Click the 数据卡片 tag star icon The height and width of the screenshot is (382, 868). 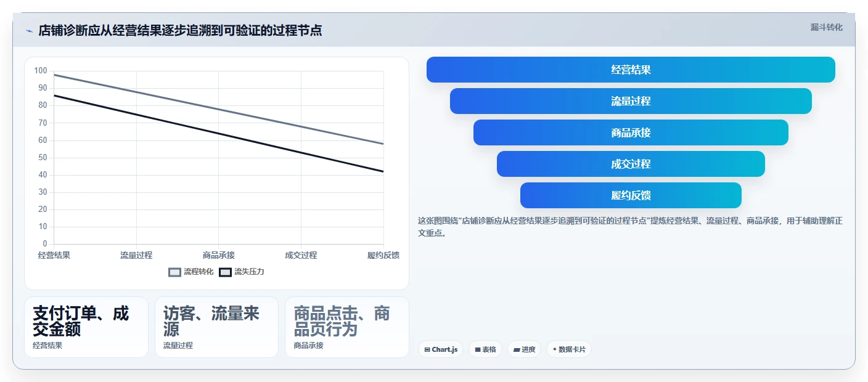[x=555, y=349]
